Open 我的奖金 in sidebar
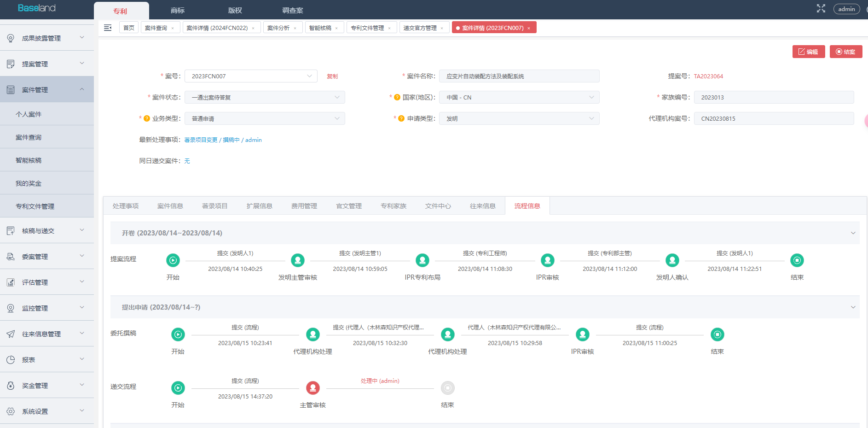This screenshot has width=868, height=428. click(x=47, y=183)
